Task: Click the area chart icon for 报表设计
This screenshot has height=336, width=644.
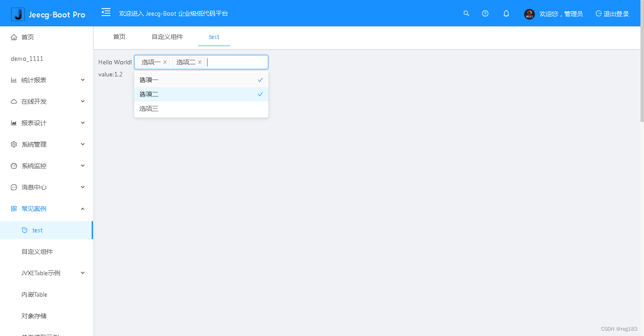Action: pos(14,123)
